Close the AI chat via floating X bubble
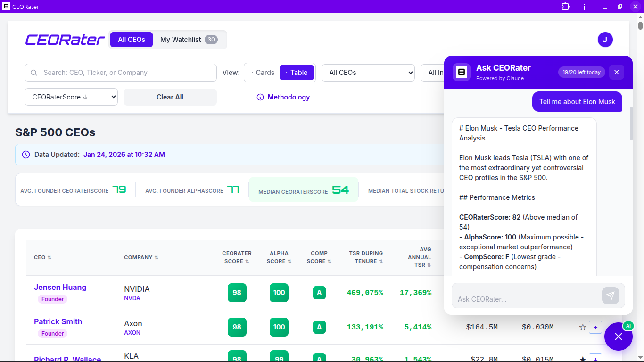Screen dimensions: 644x362 [x=618, y=337]
